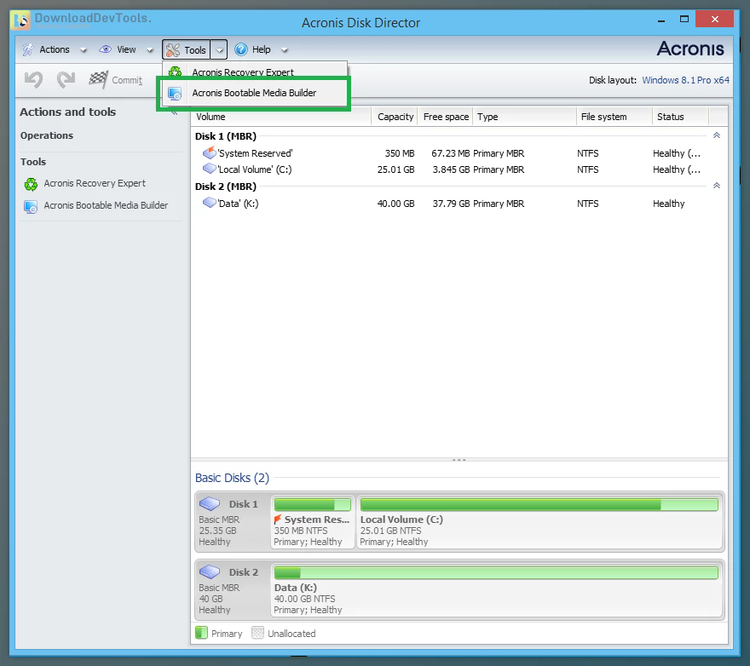Screen dimensions: 750x666
Task: Click the Operations section heading
Action: tap(46, 135)
